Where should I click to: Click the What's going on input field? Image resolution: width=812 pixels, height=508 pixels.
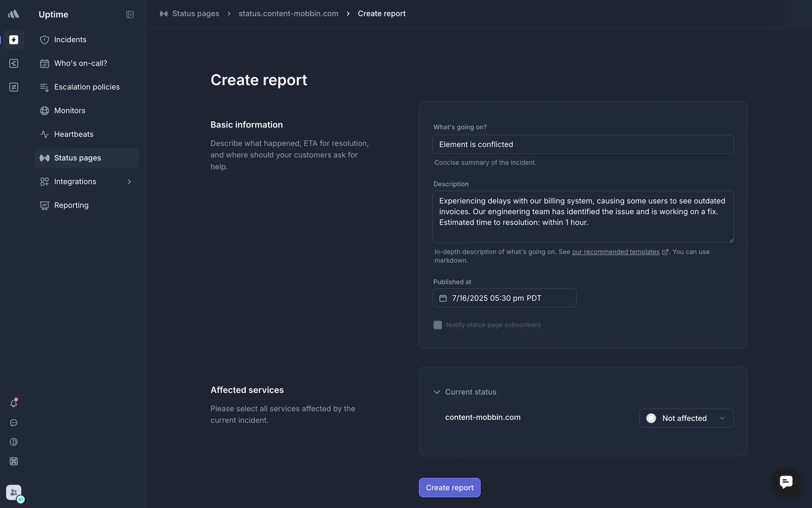582,144
